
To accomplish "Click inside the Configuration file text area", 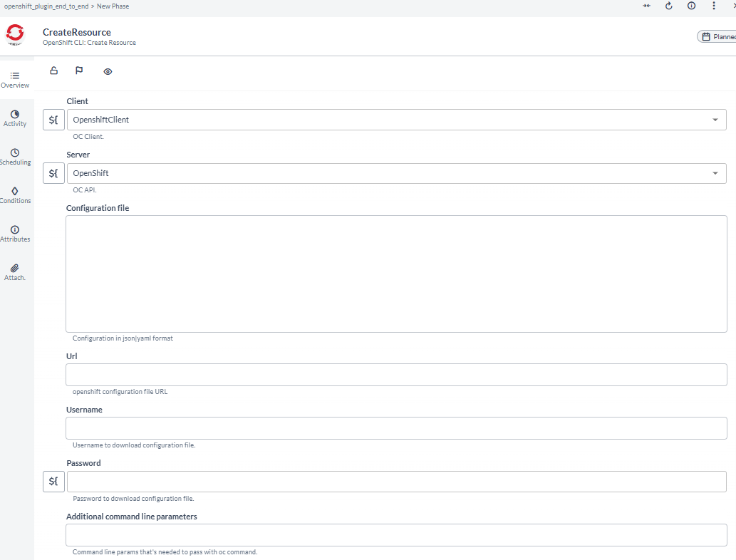I will coord(396,274).
